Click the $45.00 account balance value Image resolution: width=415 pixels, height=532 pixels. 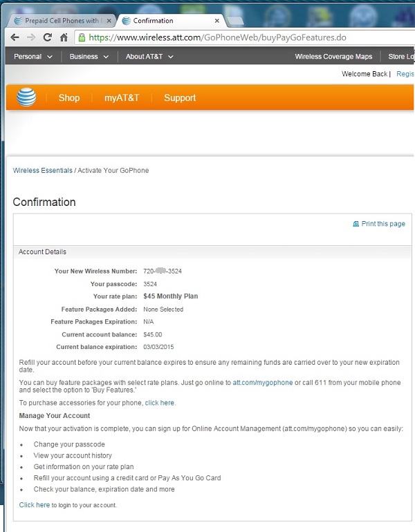(x=152, y=334)
